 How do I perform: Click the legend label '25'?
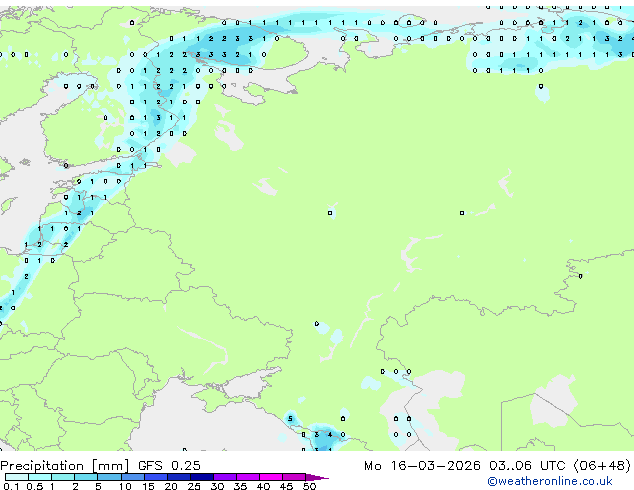194,486
